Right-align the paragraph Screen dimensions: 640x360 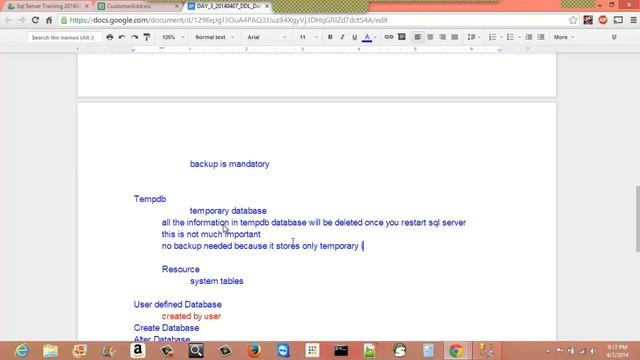click(x=442, y=37)
